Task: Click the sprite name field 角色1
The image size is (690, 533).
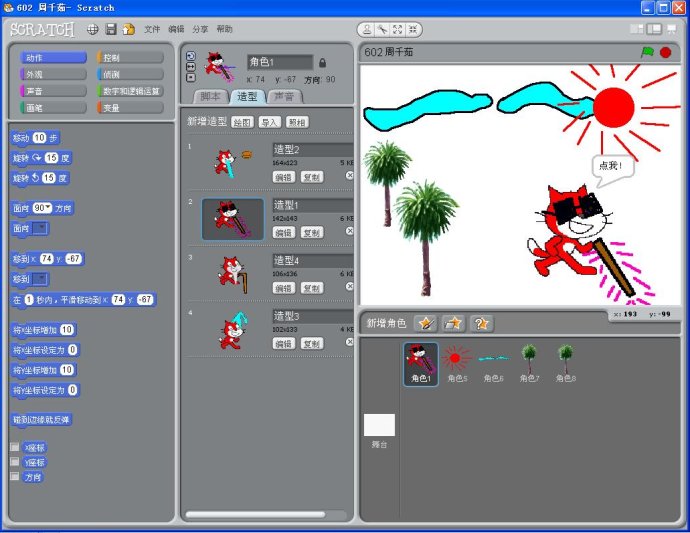Action: pyautogui.click(x=280, y=62)
